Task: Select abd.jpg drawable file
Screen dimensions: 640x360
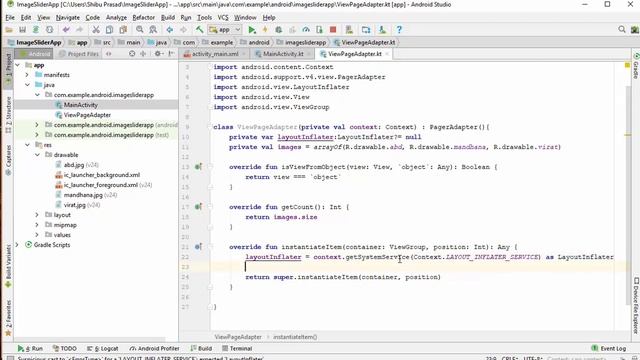Action: click(74, 165)
